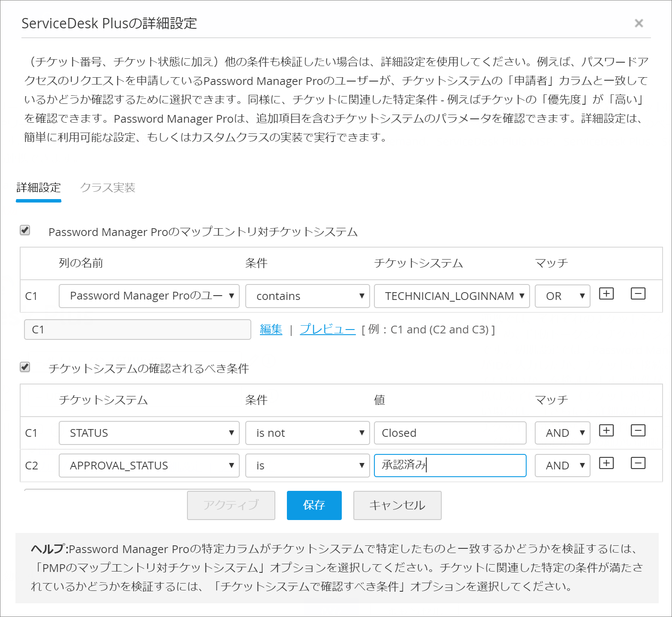Switch to the クラス実装 tab

(108, 188)
